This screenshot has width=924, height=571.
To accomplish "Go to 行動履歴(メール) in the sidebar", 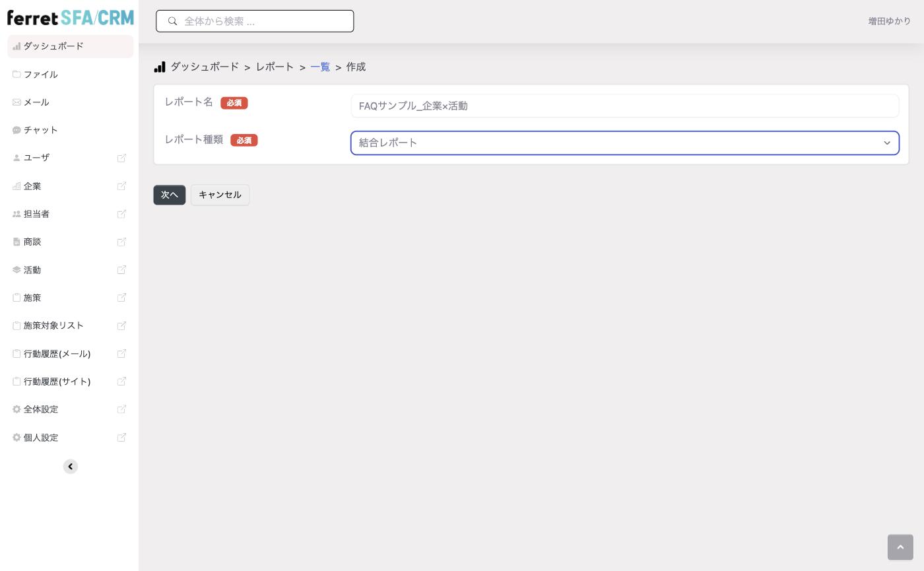I will [x=57, y=354].
